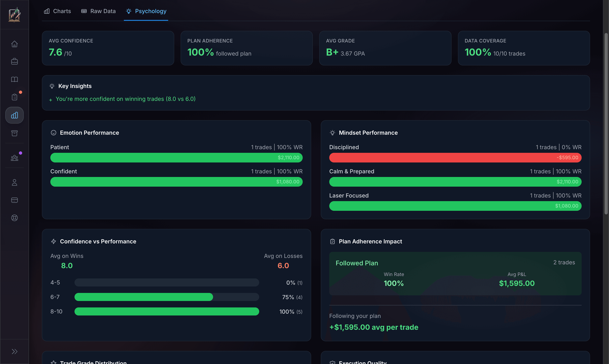Open the journal book icon
Screen dimensions: 609x364
click(14, 79)
